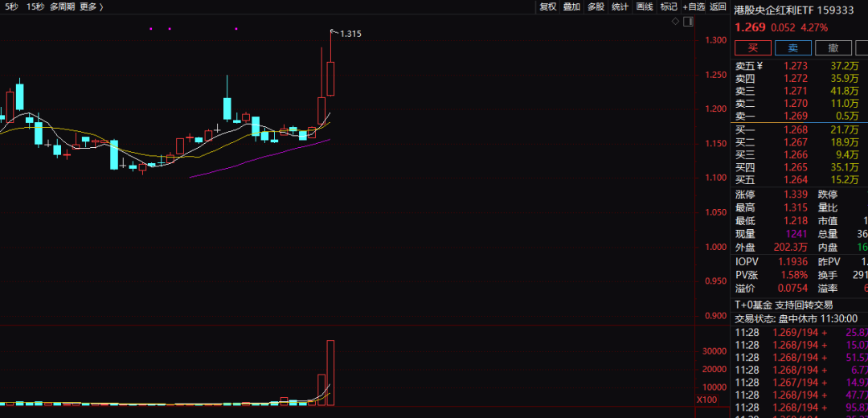Image resolution: width=868 pixels, height=418 pixels.
Task: Select the 外盘 value 202.3万
Action: pos(791,248)
